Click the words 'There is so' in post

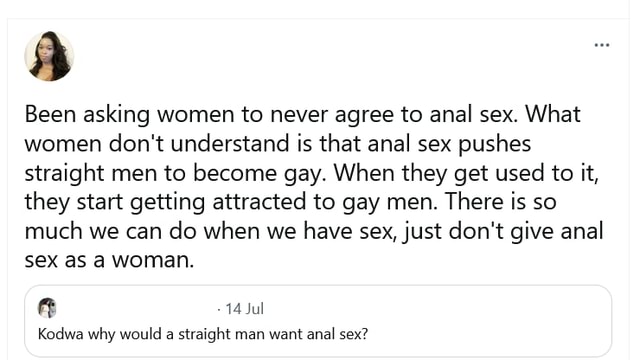tap(500, 202)
